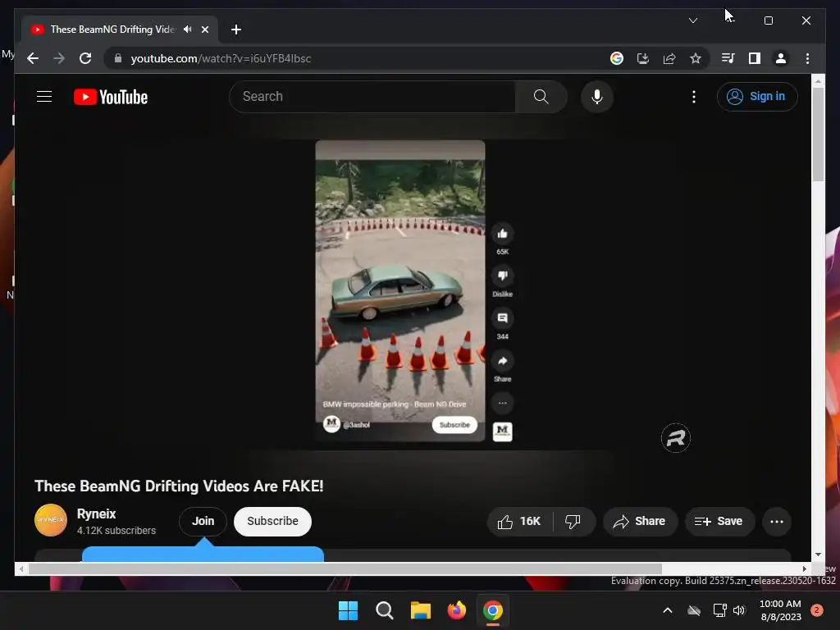Screen dimensions: 840x630
Task: Go back to the previous page
Action: click(33, 58)
